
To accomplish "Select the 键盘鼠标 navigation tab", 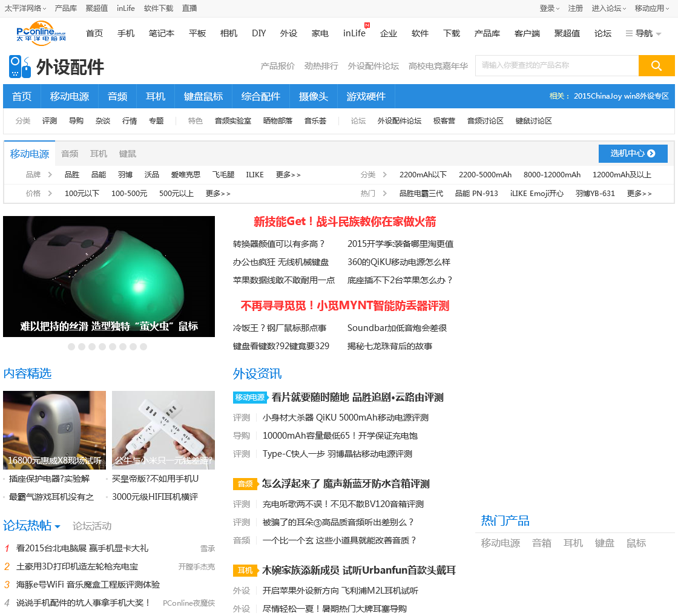I will pyautogui.click(x=203, y=96).
